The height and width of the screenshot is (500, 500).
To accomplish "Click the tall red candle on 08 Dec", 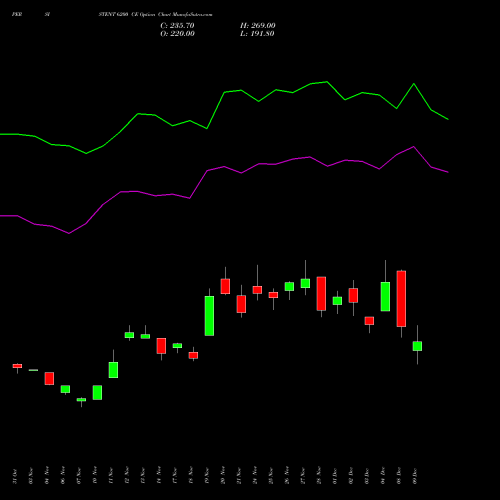I will pos(401,299).
